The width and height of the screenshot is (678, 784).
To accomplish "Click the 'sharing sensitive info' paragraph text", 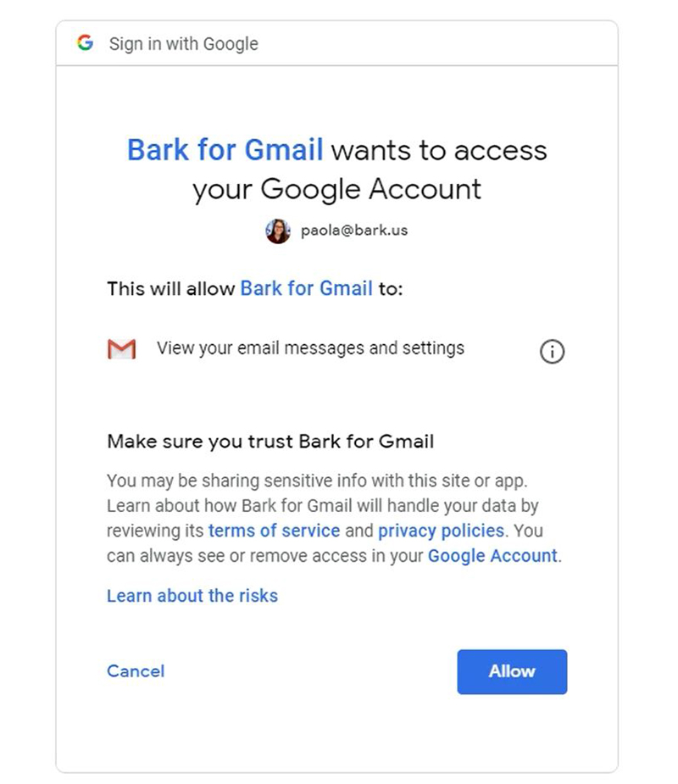I will 334,519.
